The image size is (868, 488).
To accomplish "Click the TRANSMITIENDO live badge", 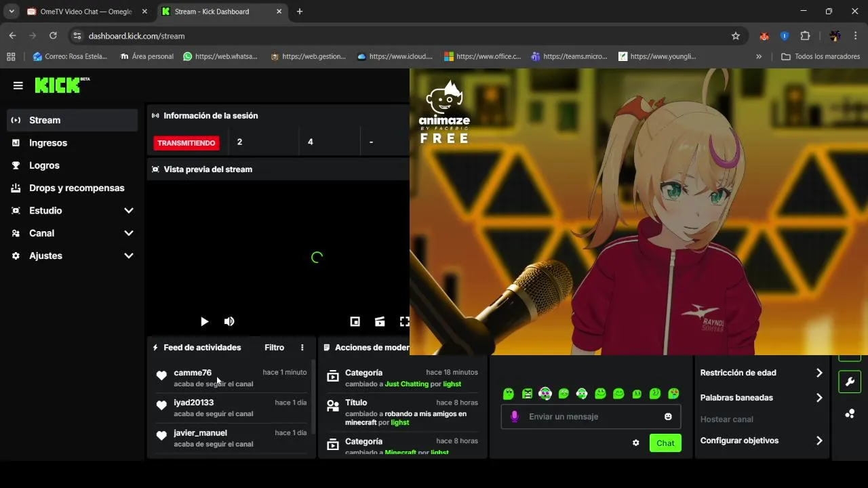I will point(186,143).
